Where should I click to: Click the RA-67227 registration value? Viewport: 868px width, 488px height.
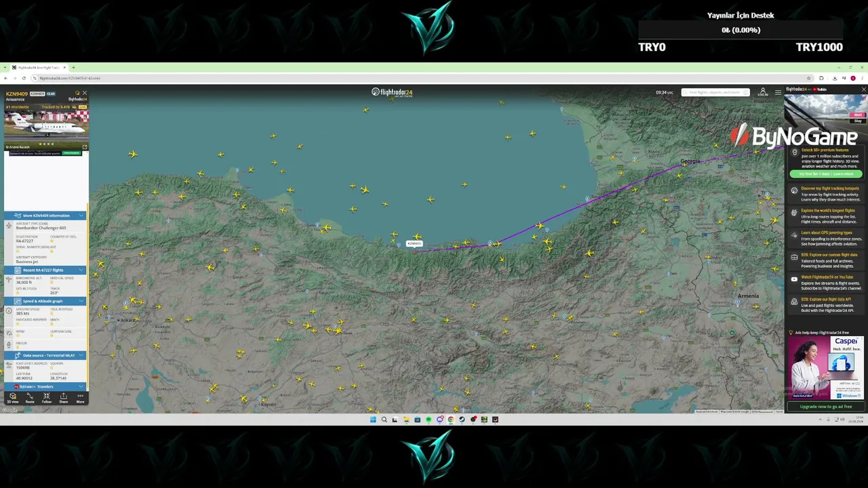pos(24,241)
